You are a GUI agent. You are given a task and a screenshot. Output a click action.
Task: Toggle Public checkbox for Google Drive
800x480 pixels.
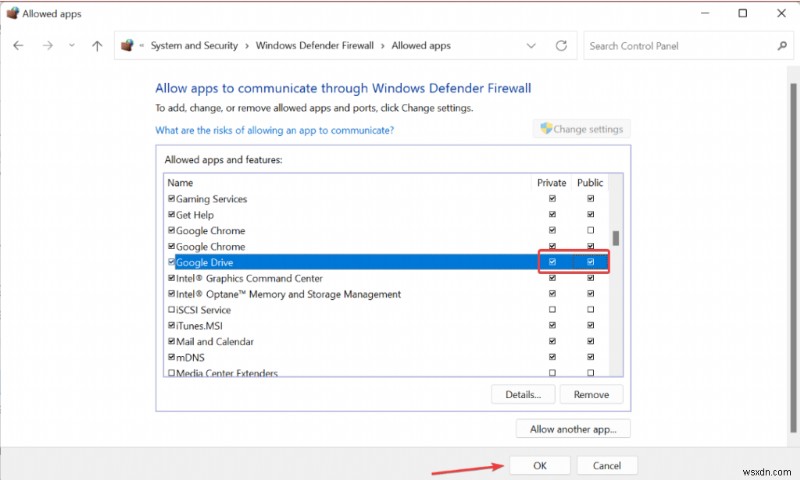(x=591, y=263)
